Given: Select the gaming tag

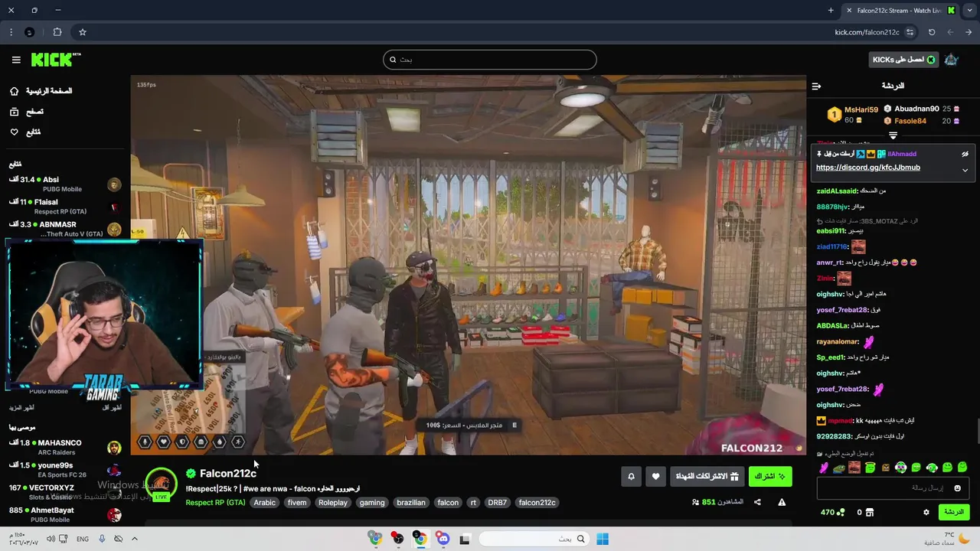Looking at the screenshot, I should tap(372, 503).
